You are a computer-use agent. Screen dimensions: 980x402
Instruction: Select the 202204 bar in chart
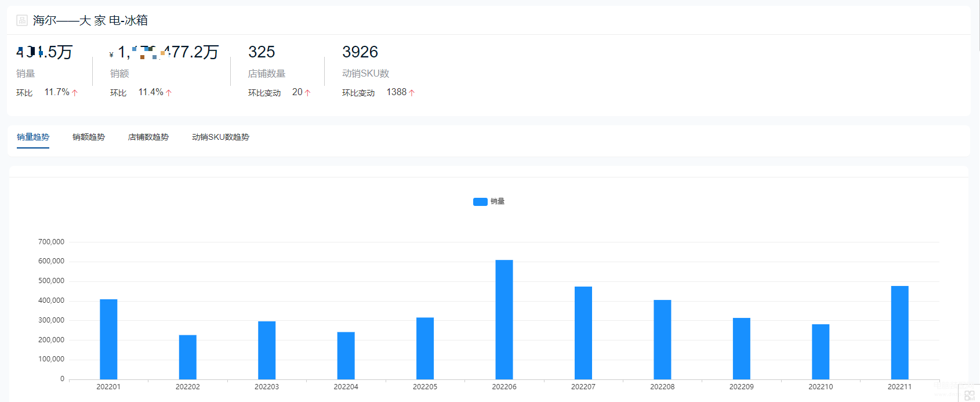click(346, 356)
